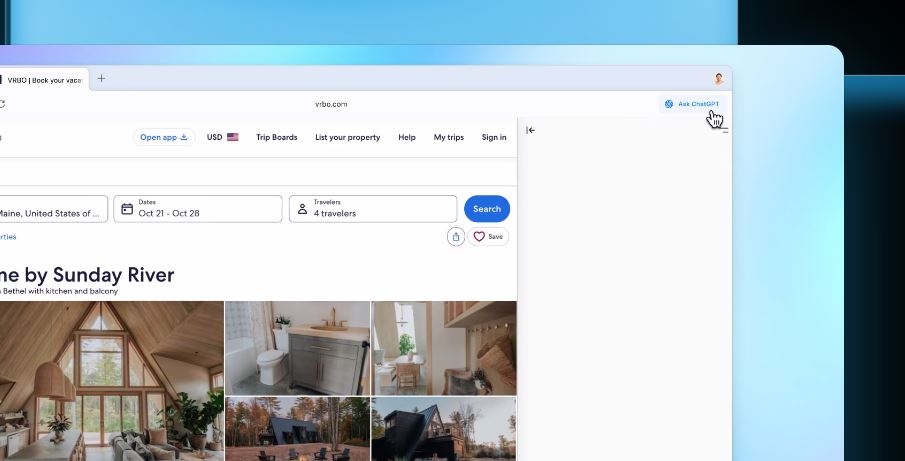The height and width of the screenshot is (461, 905).
Task: Save the property with the heart button
Action: 489,237
